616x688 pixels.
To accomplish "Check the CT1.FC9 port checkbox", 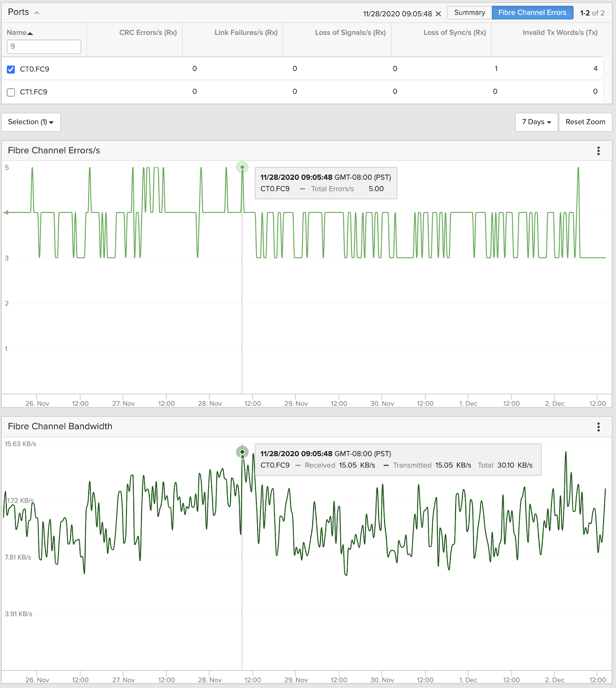I will point(11,92).
